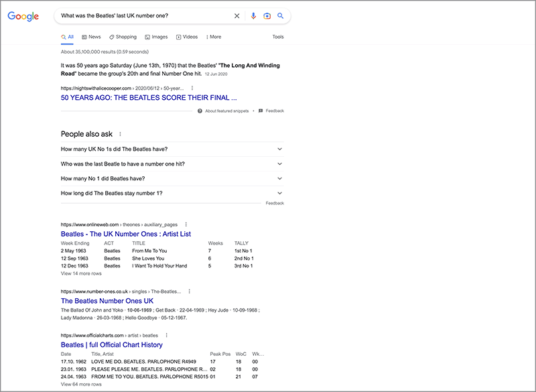Start voice search with microphone icon
Image resolution: width=536 pixels, height=392 pixels.
[x=253, y=15]
